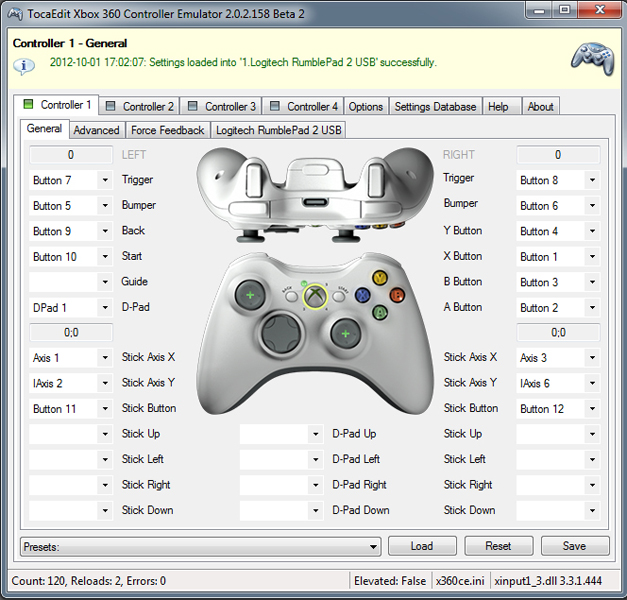Switch to the Controller 3 tab
The height and width of the screenshot is (600, 627).
(x=222, y=106)
